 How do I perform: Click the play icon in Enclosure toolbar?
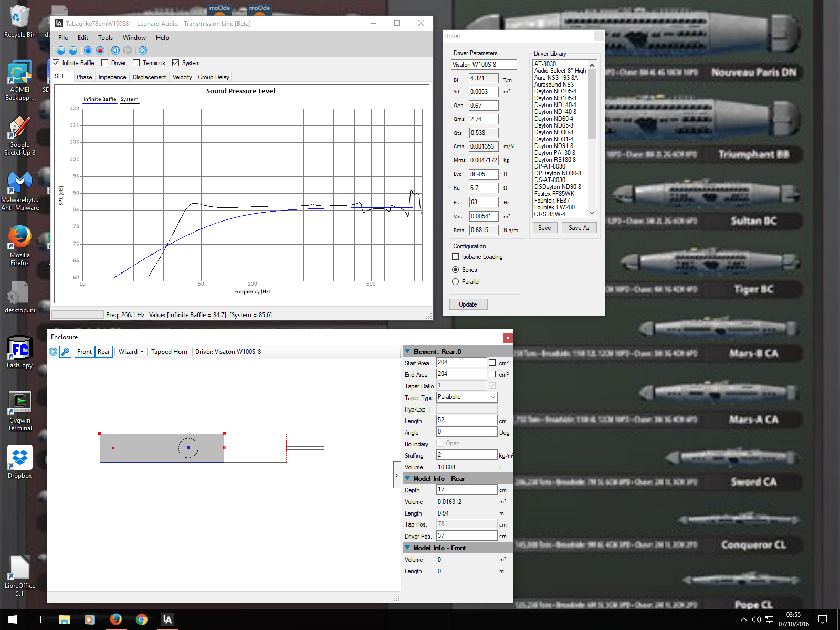tap(53, 352)
